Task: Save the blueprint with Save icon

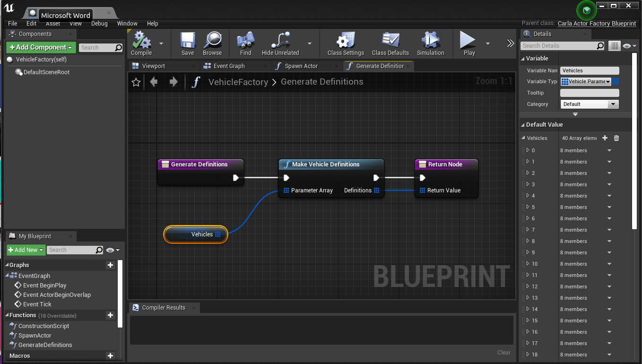Action: click(188, 42)
